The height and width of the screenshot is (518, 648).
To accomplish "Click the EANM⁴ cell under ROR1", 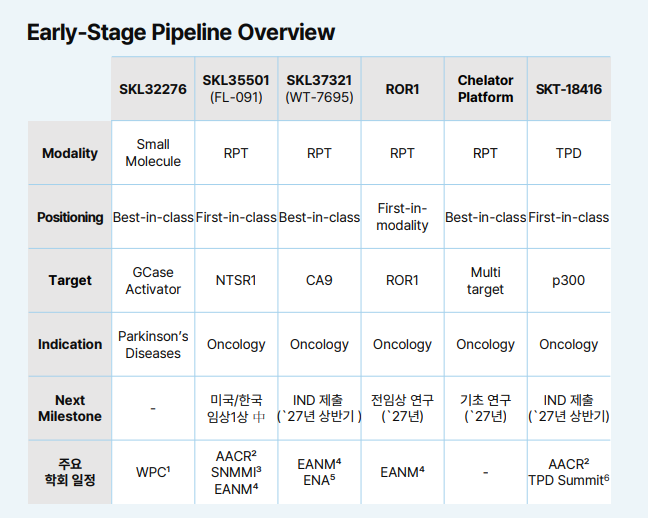I will coord(403,472).
